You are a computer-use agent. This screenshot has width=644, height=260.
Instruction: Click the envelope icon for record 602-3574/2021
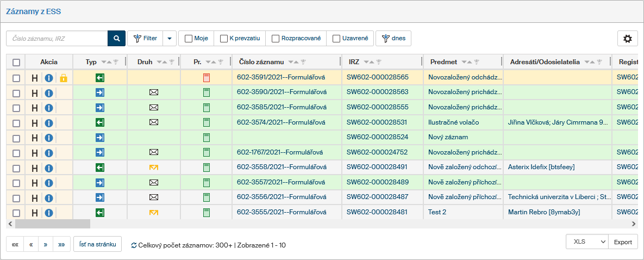(153, 122)
